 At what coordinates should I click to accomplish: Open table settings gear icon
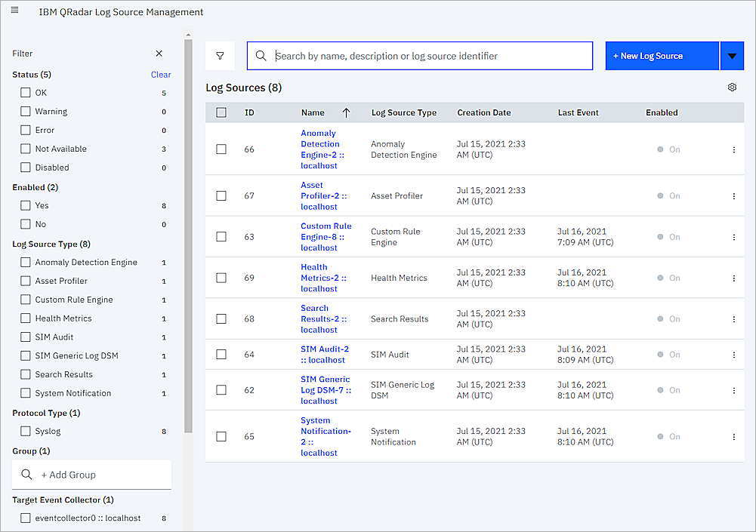pyautogui.click(x=732, y=88)
